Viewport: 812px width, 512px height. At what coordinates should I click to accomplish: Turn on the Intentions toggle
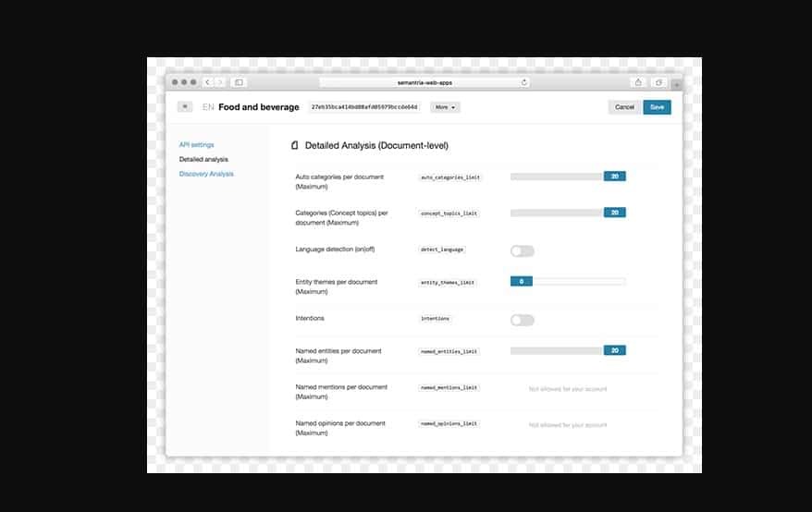coord(522,320)
